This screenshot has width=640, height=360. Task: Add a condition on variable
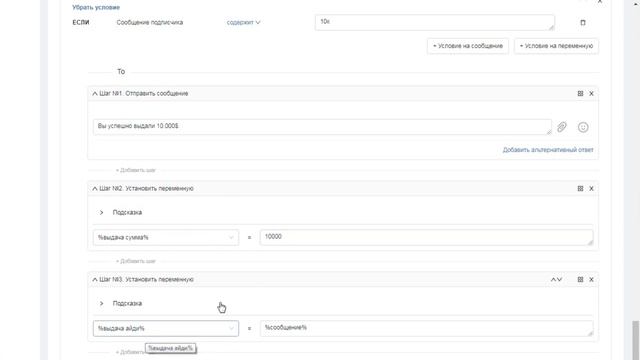pos(556,46)
